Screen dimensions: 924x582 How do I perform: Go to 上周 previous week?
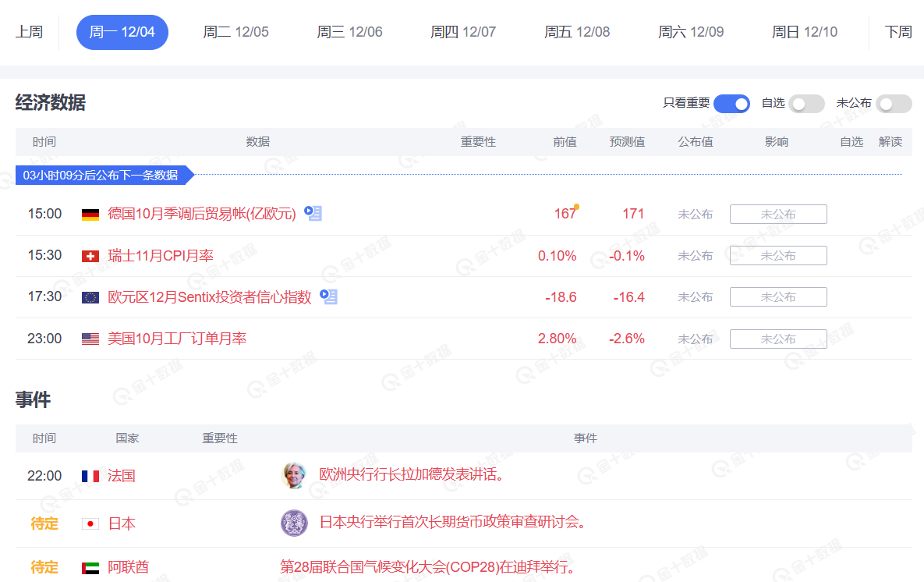(x=29, y=32)
